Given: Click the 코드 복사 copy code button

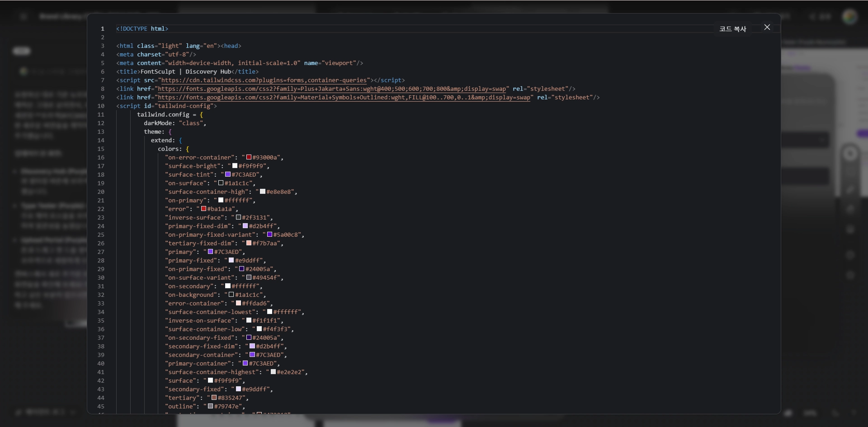Looking at the screenshot, I should (732, 29).
